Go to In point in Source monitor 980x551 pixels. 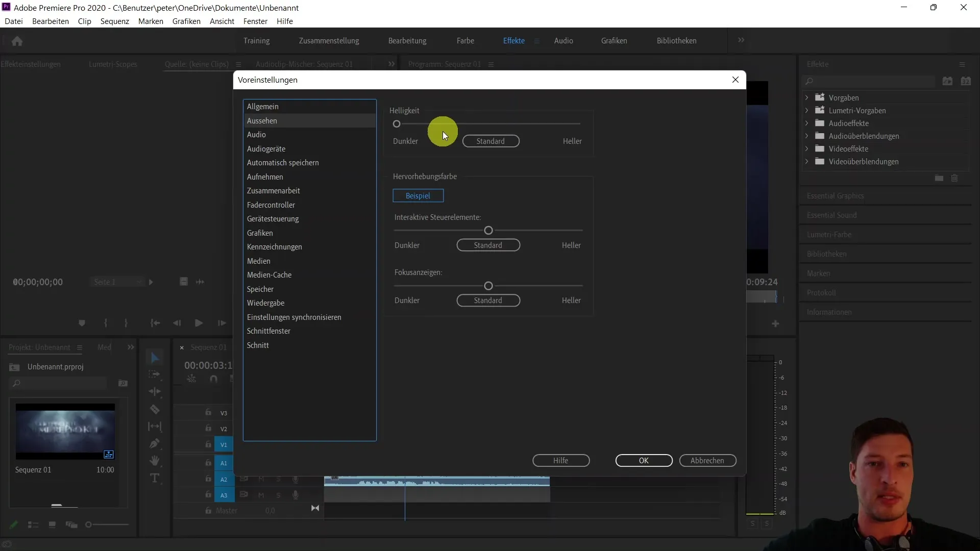tap(155, 323)
